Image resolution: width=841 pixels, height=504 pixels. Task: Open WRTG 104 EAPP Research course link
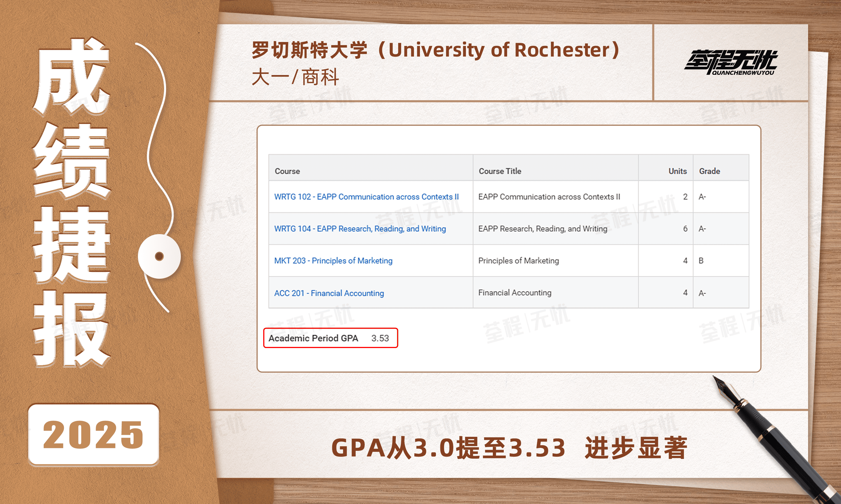pos(360,228)
